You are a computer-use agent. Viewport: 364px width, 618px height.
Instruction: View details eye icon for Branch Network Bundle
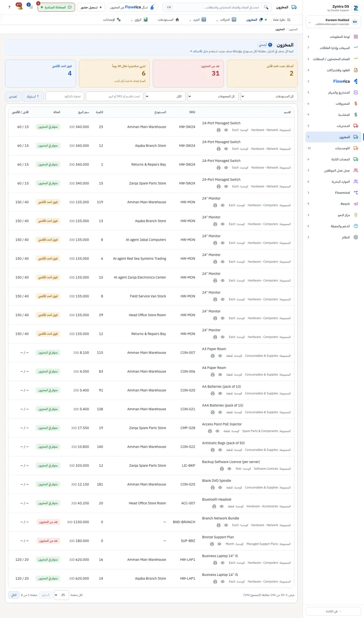pyautogui.click(x=226, y=525)
